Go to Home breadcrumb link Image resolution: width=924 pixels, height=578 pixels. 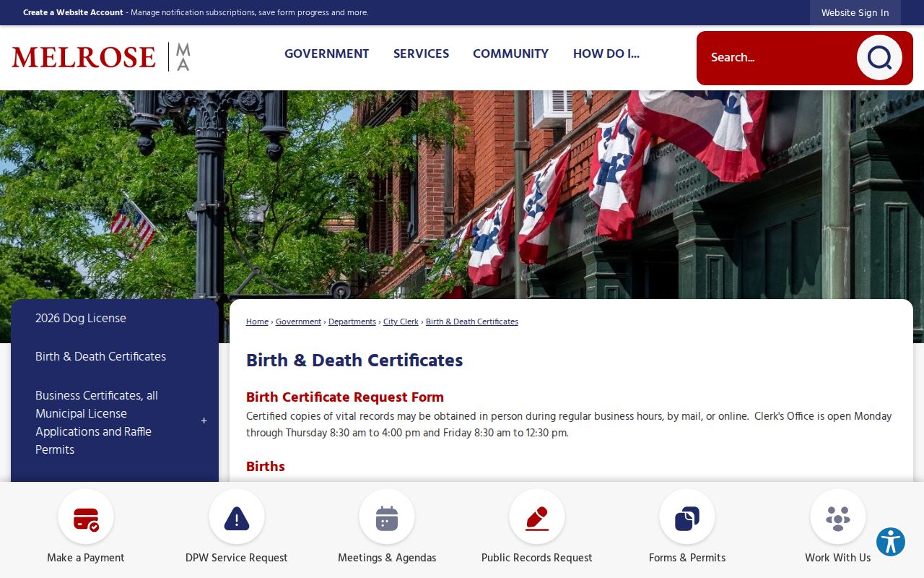(257, 322)
